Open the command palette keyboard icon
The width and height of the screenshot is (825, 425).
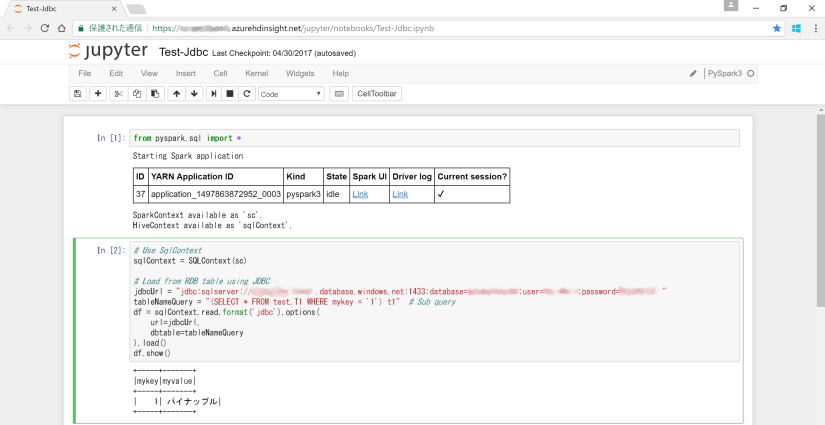pyautogui.click(x=338, y=94)
